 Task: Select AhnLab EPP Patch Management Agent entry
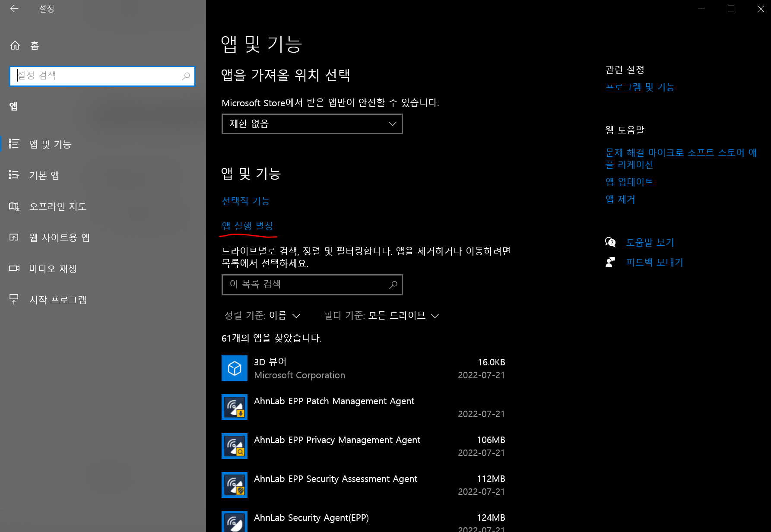(363, 407)
